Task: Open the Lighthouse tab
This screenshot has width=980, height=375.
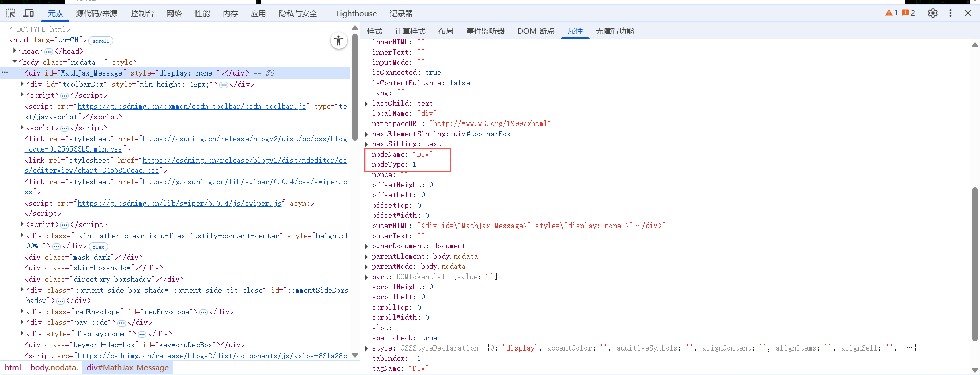Action: 356,14
